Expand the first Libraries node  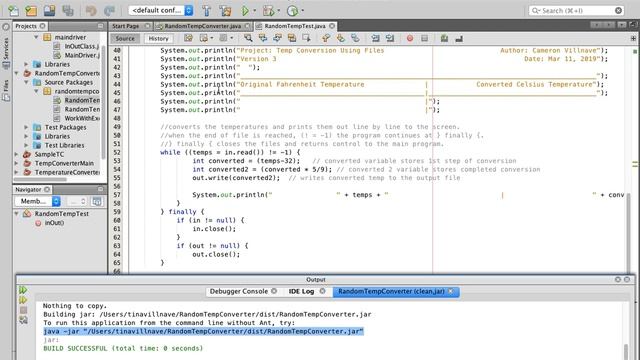[x=26, y=64]
